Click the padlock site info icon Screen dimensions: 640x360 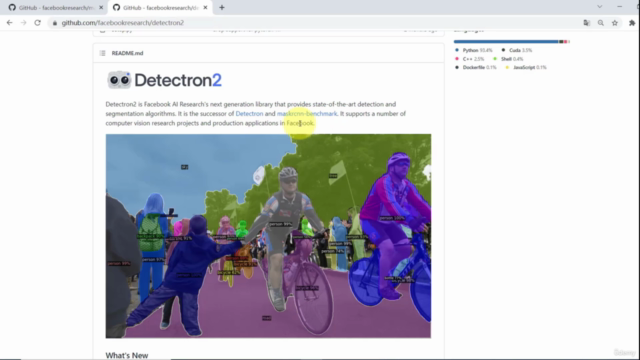click(55, 23)
